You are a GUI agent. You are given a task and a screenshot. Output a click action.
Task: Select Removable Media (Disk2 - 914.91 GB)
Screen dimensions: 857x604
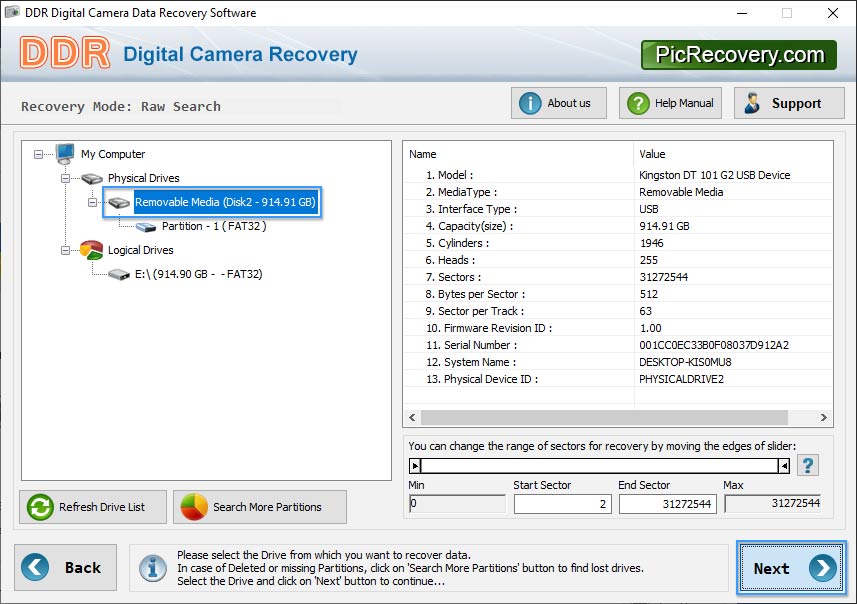[225, 202]
